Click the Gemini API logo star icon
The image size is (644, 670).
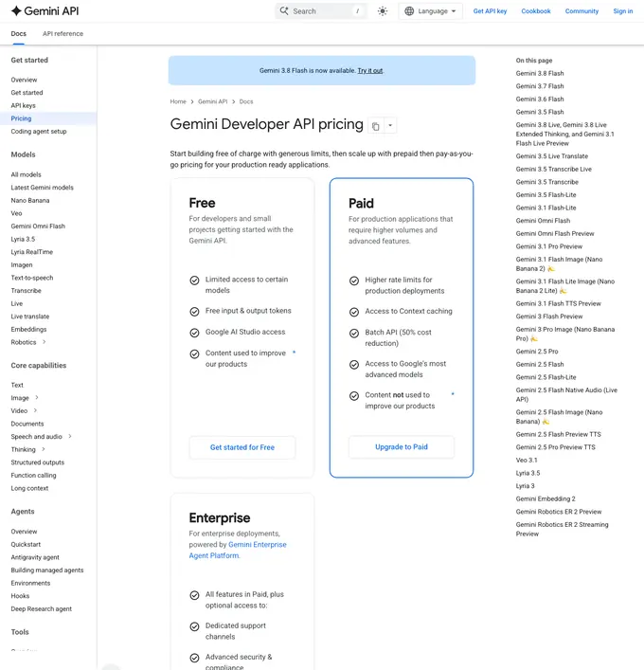(x=16, y=11)
